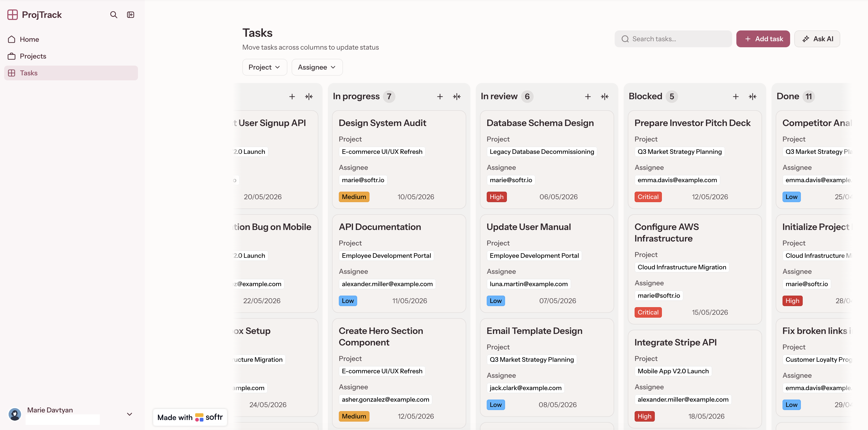Open the Email Template Design card
868x430 pixels.
point(546,367)
